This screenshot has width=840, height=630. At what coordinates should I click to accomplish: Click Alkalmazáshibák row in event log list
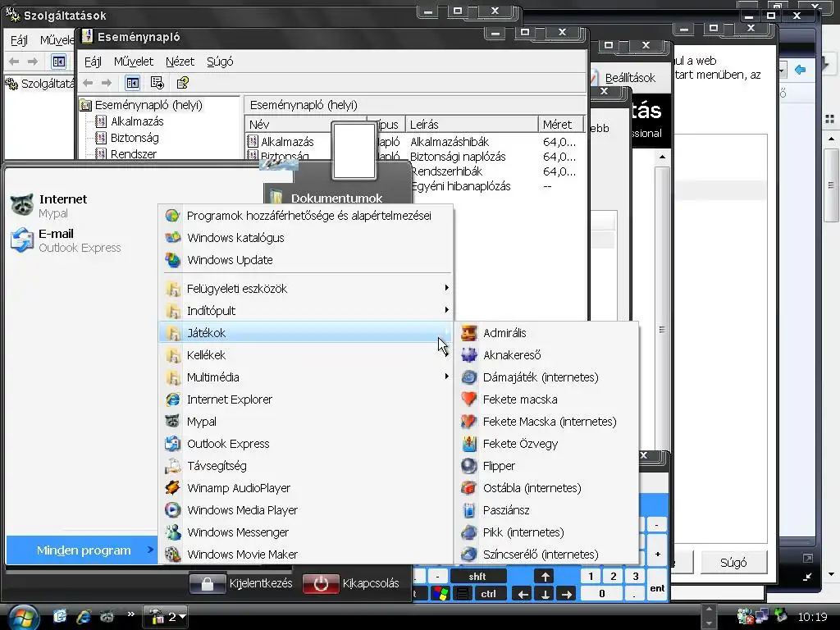point(413,142)
